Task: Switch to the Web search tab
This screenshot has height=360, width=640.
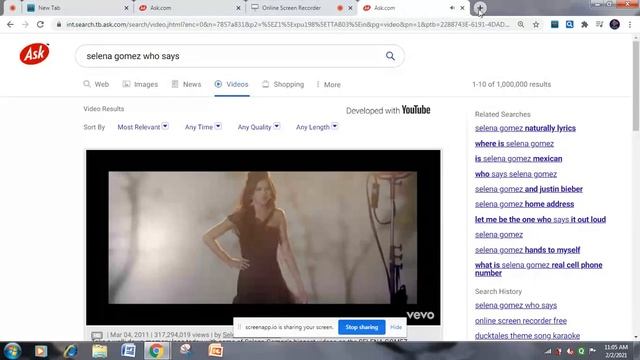Action: click(96, 84)
